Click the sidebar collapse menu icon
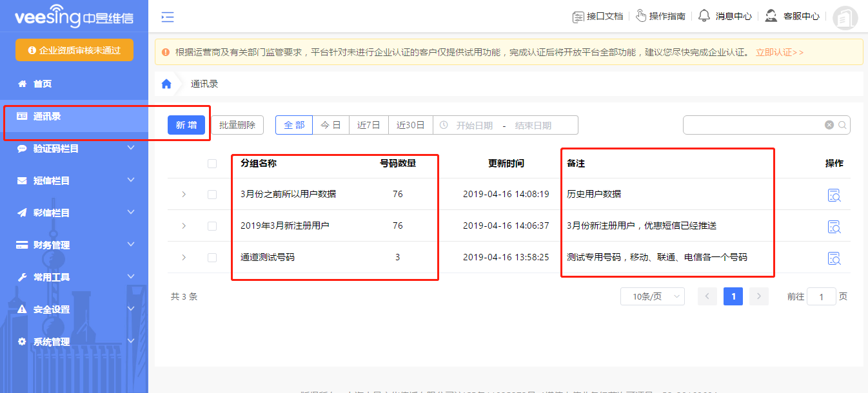868x393 pixels. pos(168,17)
